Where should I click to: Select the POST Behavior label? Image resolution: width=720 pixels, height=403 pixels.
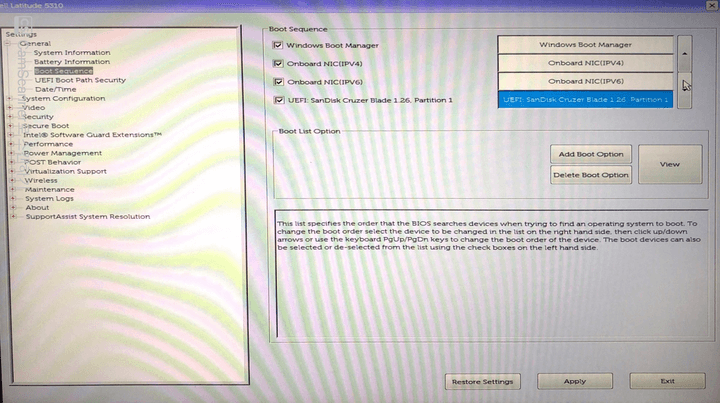click(53, 162)
